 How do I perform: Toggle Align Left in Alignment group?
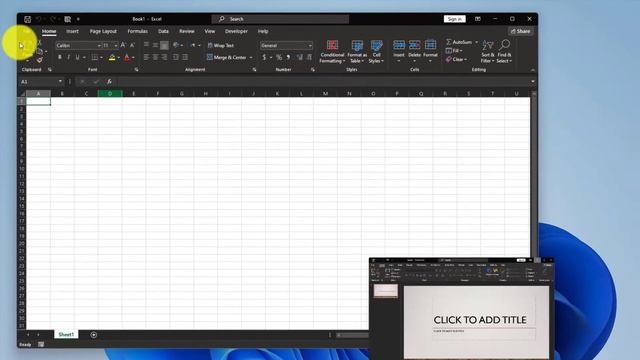147,58
